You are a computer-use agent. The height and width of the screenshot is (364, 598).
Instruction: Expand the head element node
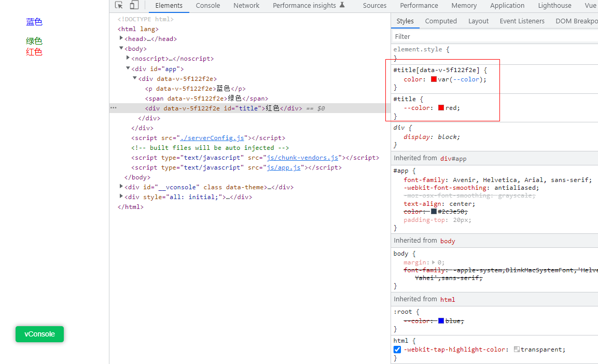click(x=121, y=38)
